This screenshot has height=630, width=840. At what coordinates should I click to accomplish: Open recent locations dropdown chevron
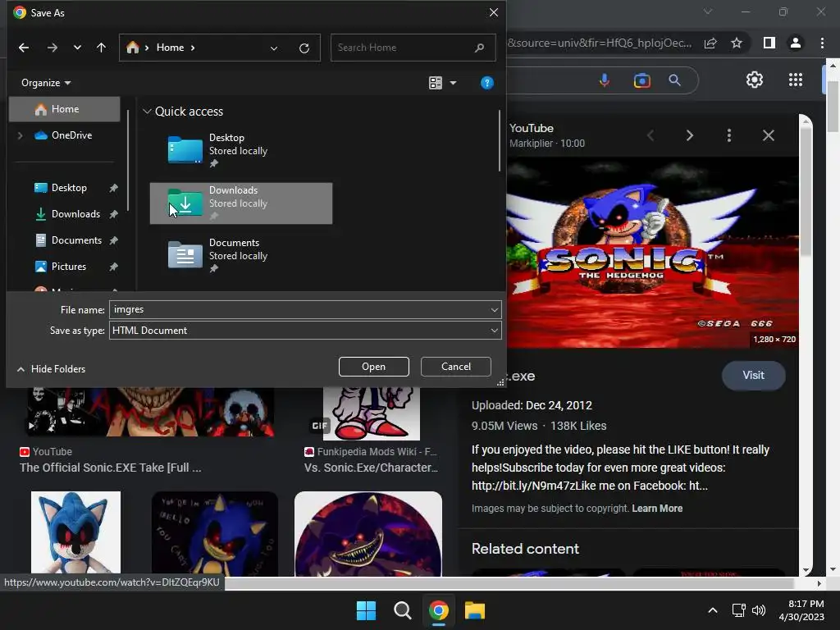pos(77,48)
